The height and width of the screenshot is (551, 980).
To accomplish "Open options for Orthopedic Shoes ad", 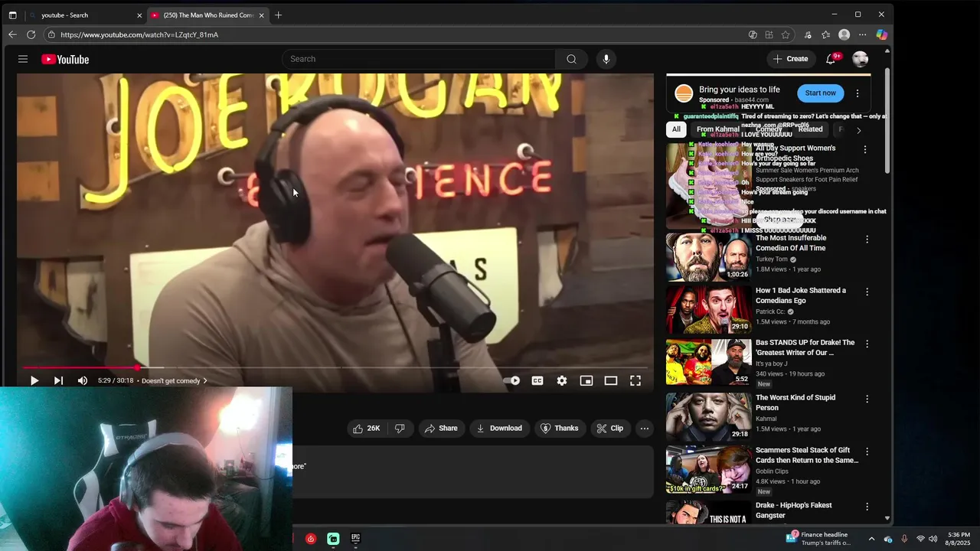I will tap(865, 150).
